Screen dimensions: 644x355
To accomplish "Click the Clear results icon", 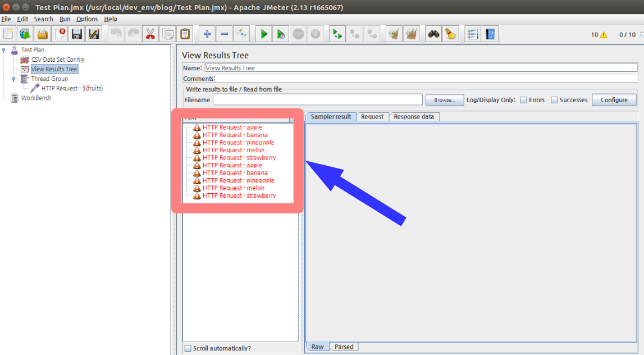I will pyautogui.click(x=394, y=34).
